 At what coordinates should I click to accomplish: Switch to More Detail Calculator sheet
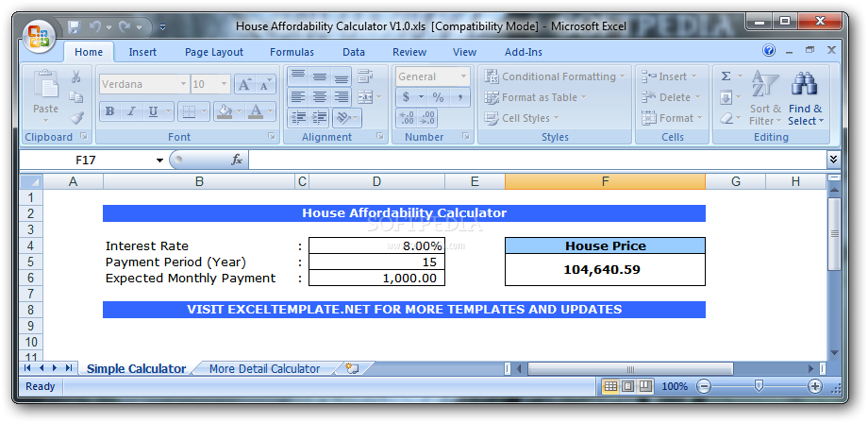(x=264, y=369)
